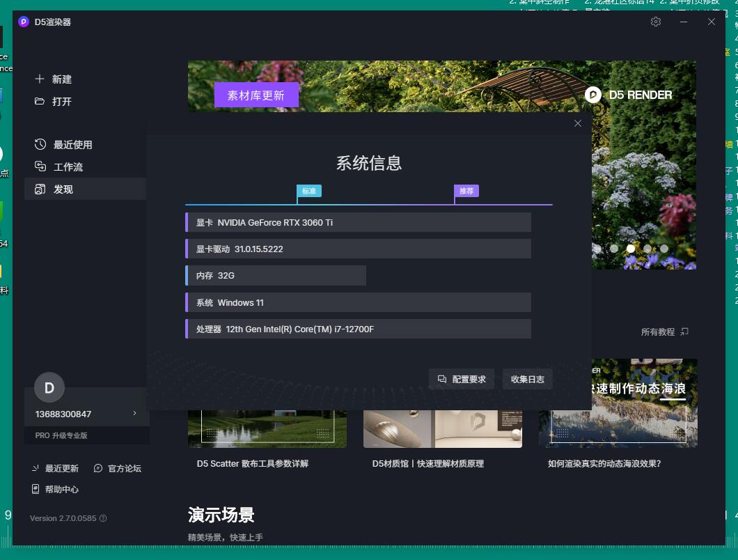This screenshot has width=738, height=560.
Task: Click the 收集日志 button
Action: (x=527, y=379)
